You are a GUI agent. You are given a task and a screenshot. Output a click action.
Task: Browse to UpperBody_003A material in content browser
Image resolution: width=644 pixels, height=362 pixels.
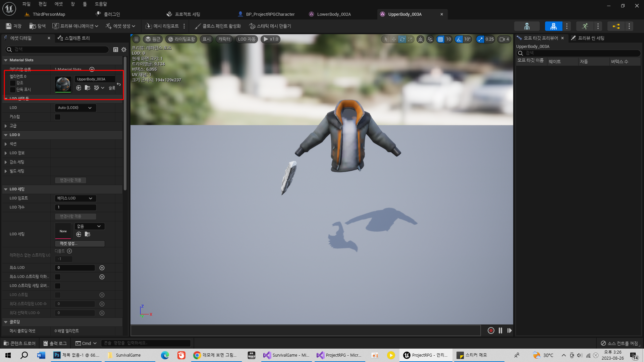[x=88, y=88]
